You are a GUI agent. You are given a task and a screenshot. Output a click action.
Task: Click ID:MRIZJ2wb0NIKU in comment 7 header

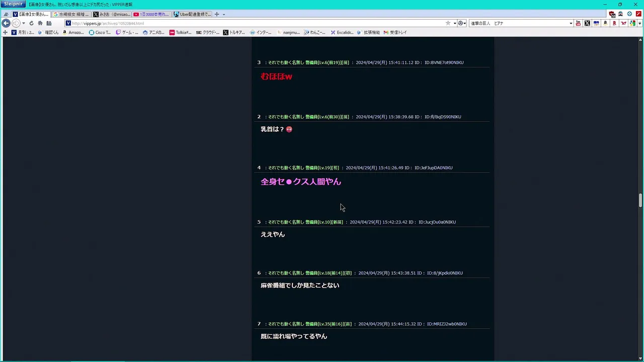coord(447,324)
